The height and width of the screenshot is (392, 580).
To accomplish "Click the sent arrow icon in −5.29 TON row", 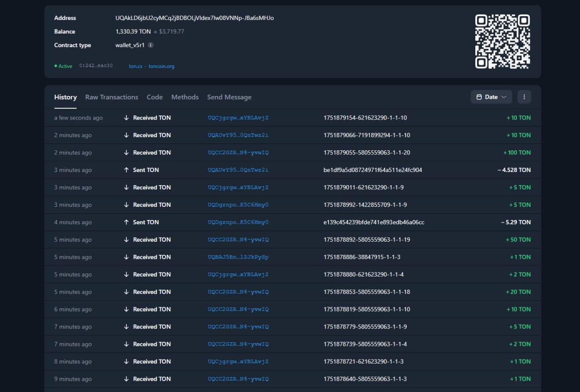I will [x=126, y=222].
